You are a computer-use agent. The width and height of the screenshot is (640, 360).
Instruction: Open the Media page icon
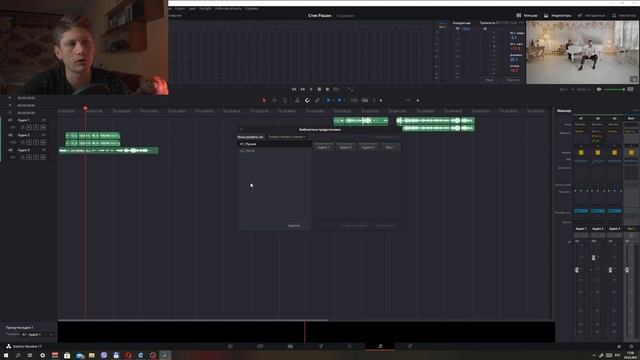click(230, 346)
